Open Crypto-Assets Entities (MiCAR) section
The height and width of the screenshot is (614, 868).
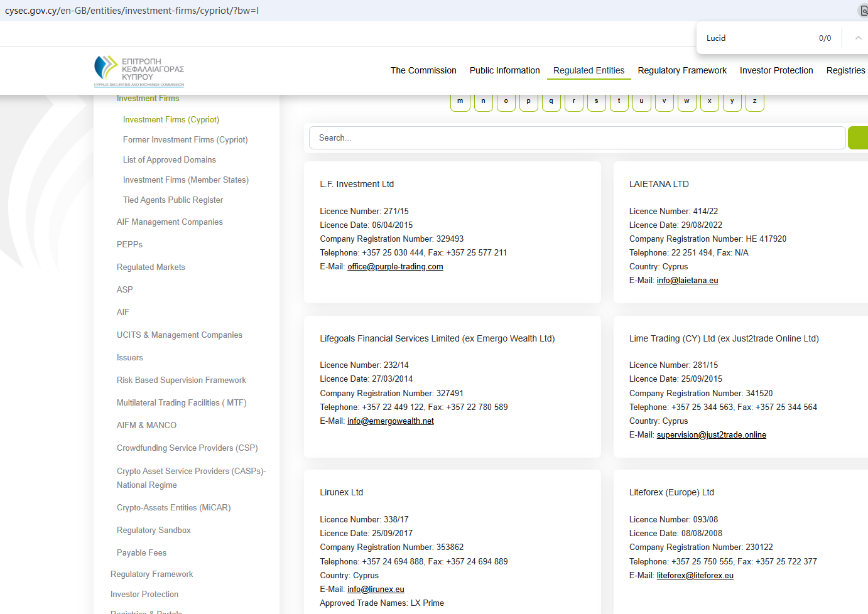(x=173, y=508)
